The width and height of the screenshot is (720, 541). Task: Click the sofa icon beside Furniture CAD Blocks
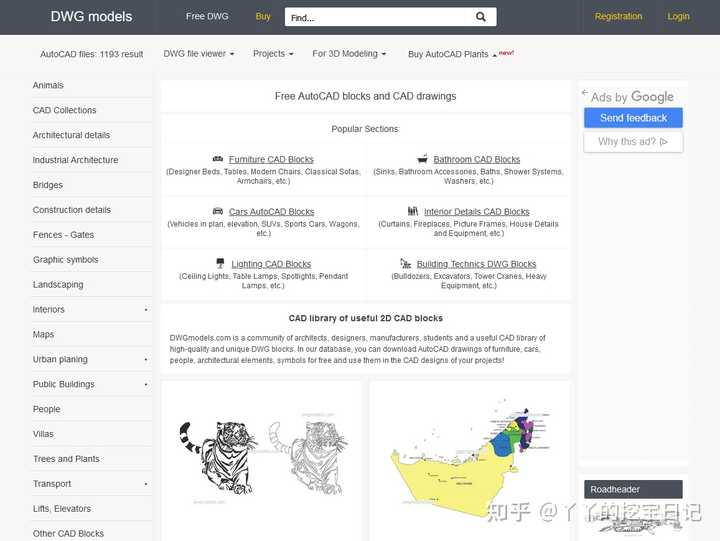point(218,159)
